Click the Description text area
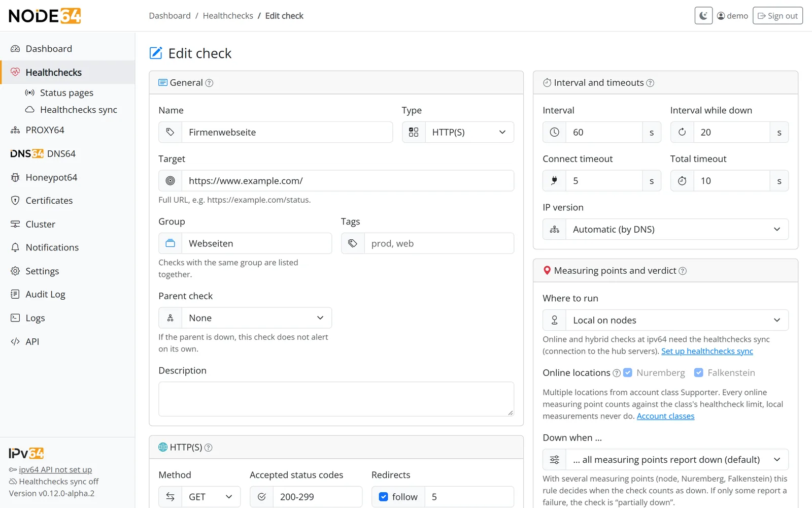The image size is (812, 508). tap(336, 399)
